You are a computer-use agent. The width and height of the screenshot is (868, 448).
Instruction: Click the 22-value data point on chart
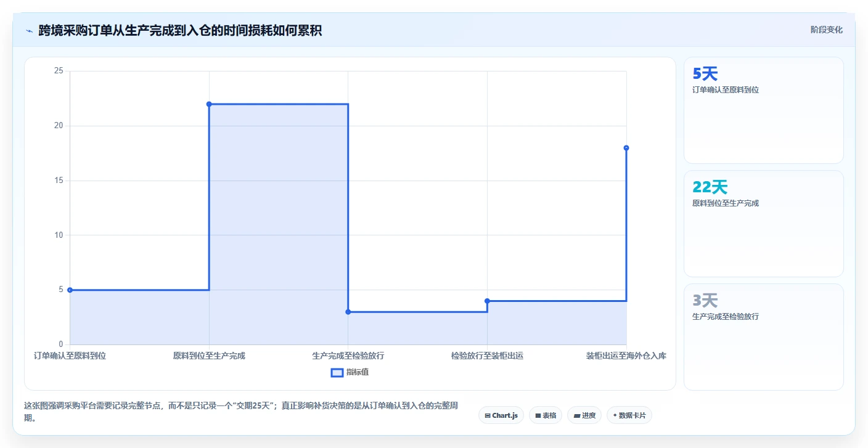click(209, 104)
